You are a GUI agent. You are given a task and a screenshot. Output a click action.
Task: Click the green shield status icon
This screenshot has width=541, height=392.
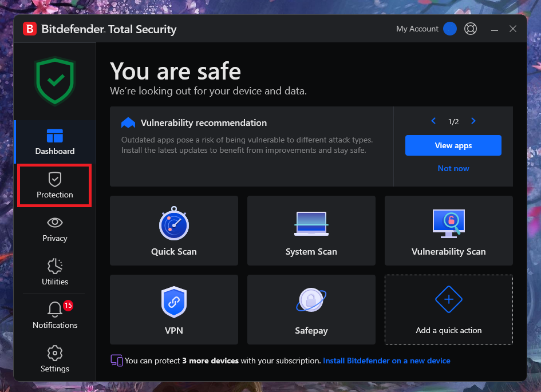pos(55,81)
